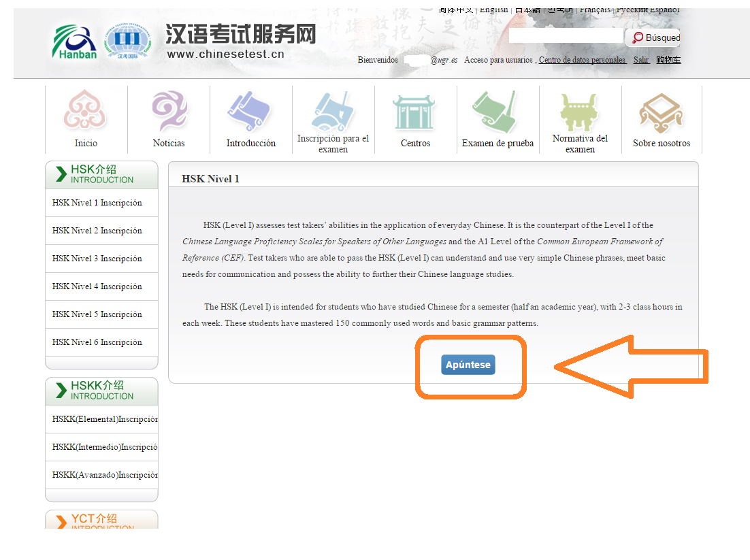Click the "Acceso para usuarios" text
This screenshot has height=560, width=750.
tap(498, 60)
